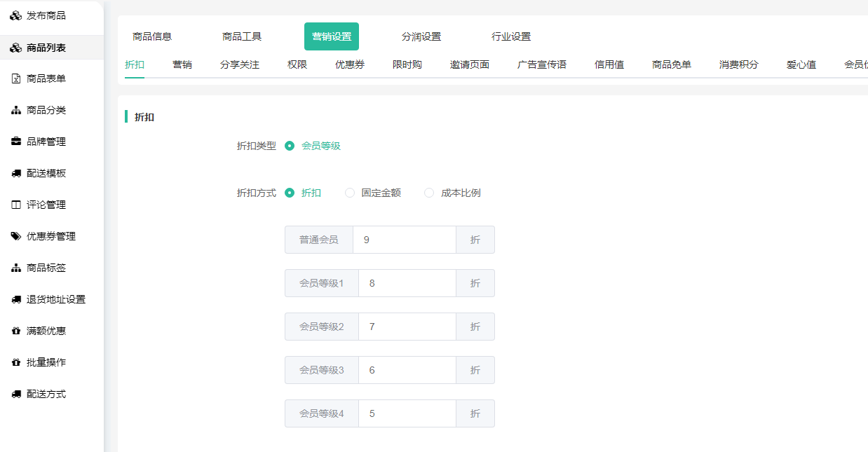Screen dimensions: 868x452
Task: Click the 配送模板 truck icon
Action: point(16,173)
